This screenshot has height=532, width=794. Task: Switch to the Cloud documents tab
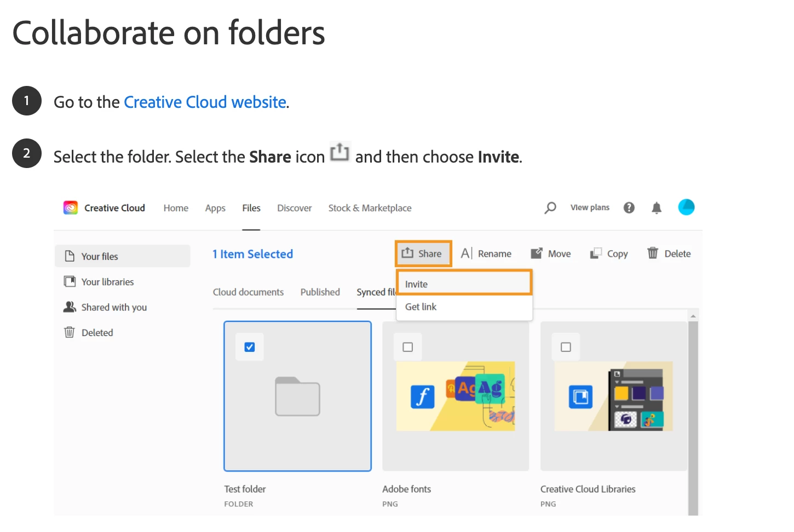tap(248, 292)
